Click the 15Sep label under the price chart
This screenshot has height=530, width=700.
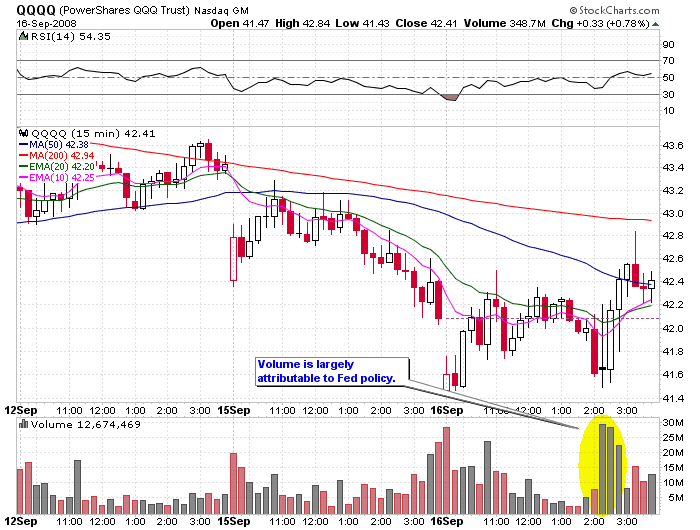click(x=234, y=410)
